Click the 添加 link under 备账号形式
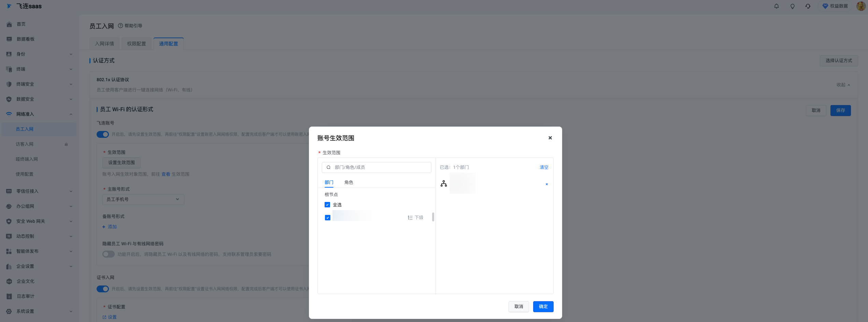This screenshot has width=868, height=322. pyautogui.click(x=110, y=227)
